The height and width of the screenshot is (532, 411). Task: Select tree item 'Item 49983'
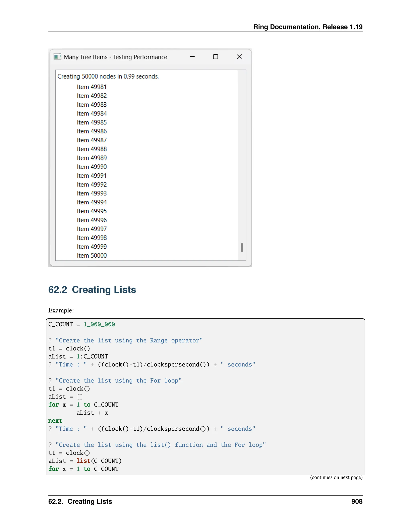point(92,105)
